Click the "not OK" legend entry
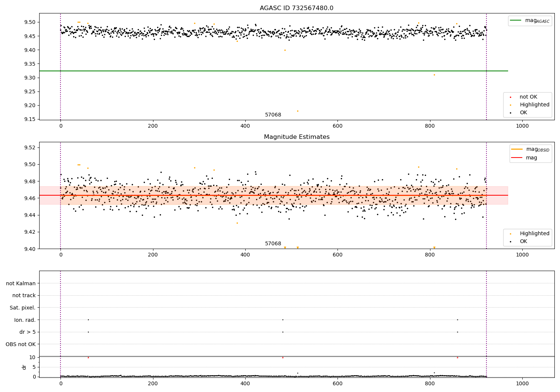Screen dimensions: 560x392 click(x=528, y=97)
